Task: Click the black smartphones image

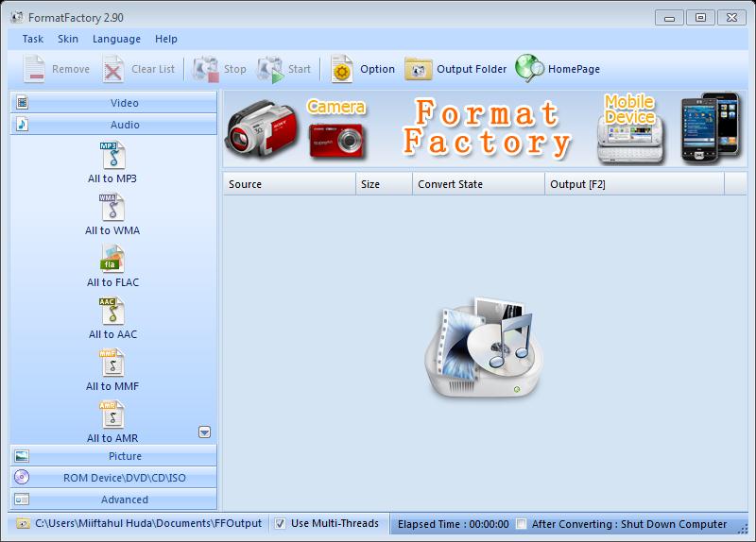Action: tap(710, 127)
